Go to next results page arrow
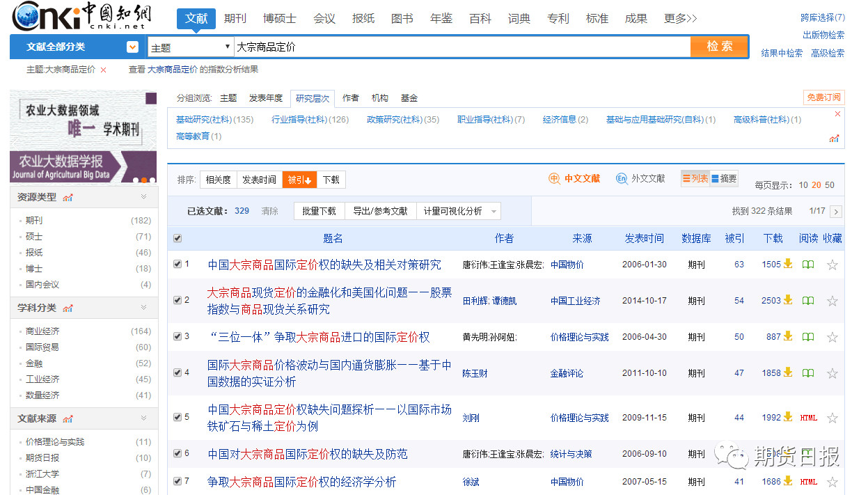868x495 pixels. 836,212
